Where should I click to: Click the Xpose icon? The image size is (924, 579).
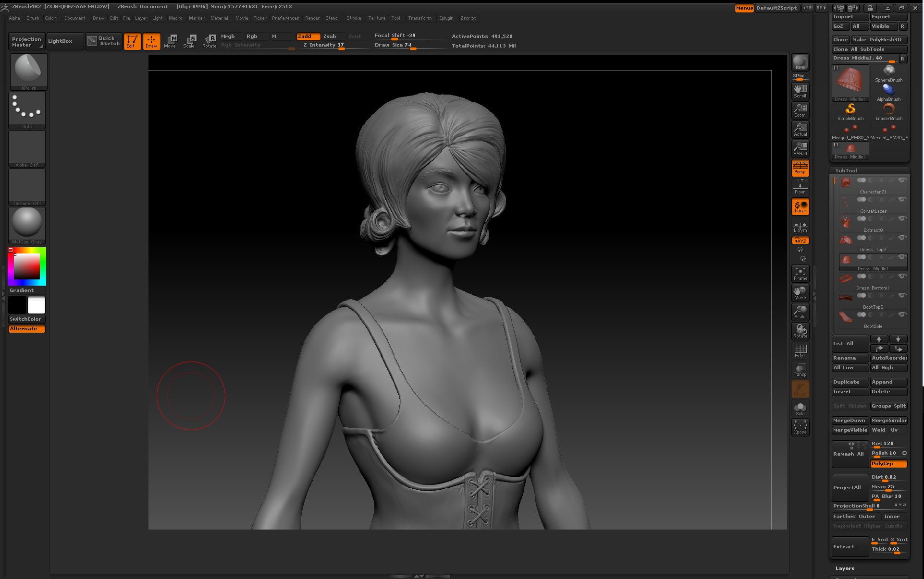[x=800, y=427]
